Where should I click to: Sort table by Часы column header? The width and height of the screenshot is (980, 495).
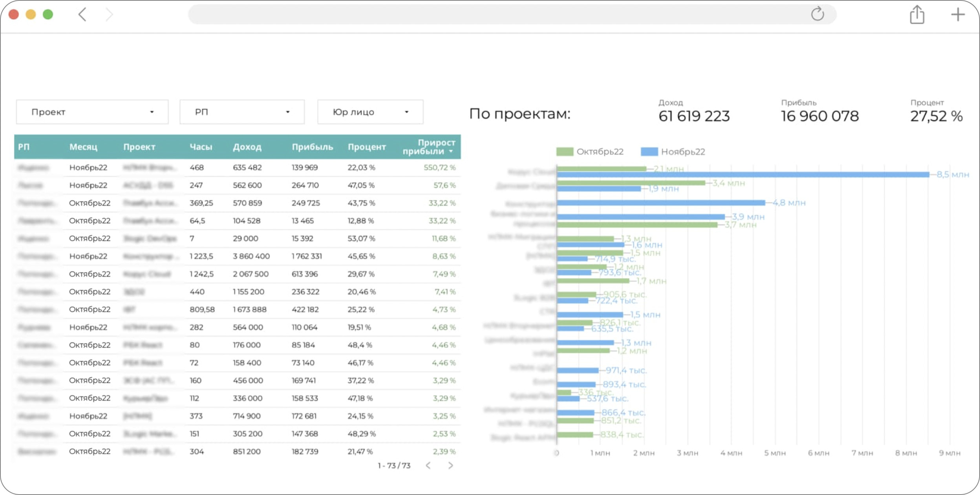coord(201,147)
